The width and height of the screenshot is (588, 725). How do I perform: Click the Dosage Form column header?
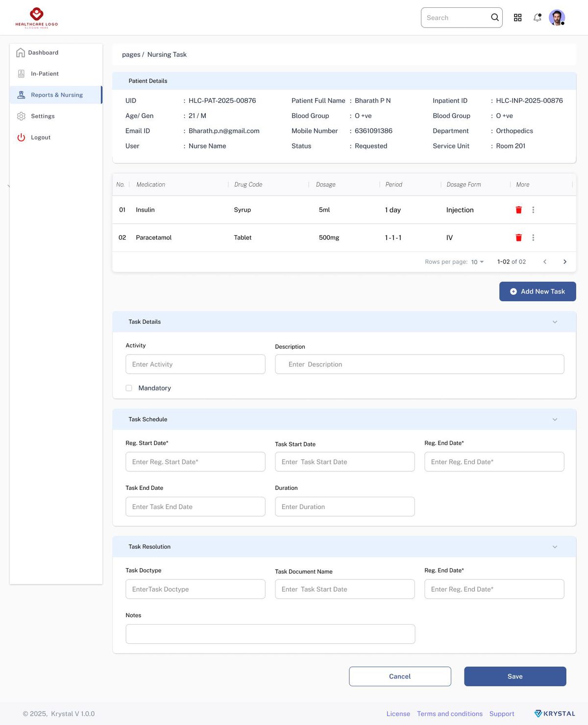point(464,185)
